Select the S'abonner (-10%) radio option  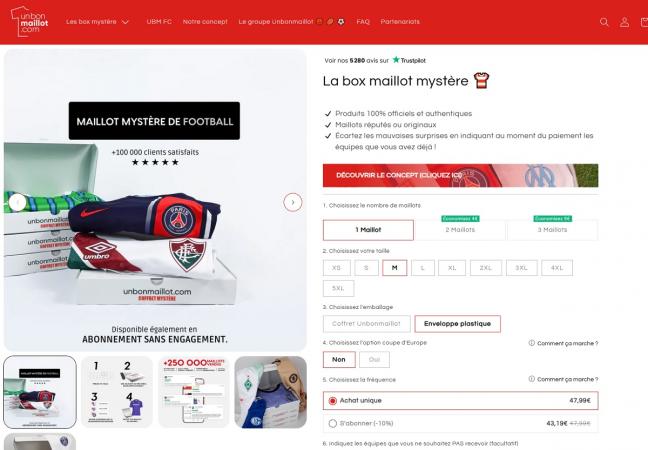(333, 424)
